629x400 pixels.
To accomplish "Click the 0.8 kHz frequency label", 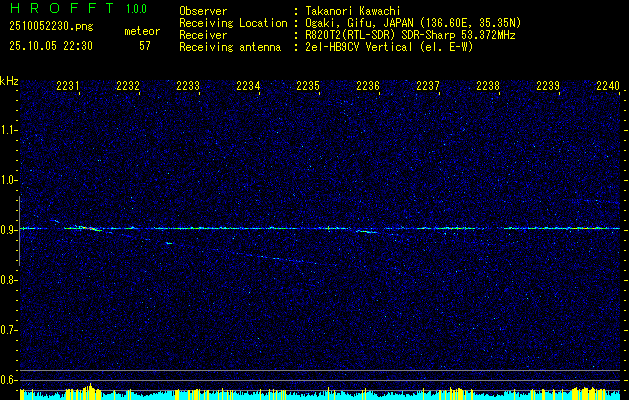I will click(8, 280).
